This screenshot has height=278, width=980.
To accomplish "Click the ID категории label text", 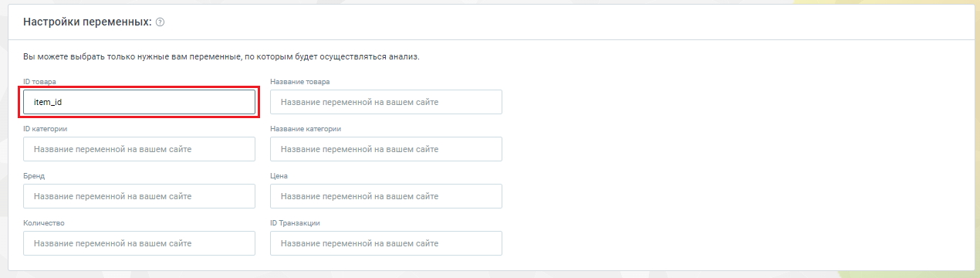I will (44, 128).
